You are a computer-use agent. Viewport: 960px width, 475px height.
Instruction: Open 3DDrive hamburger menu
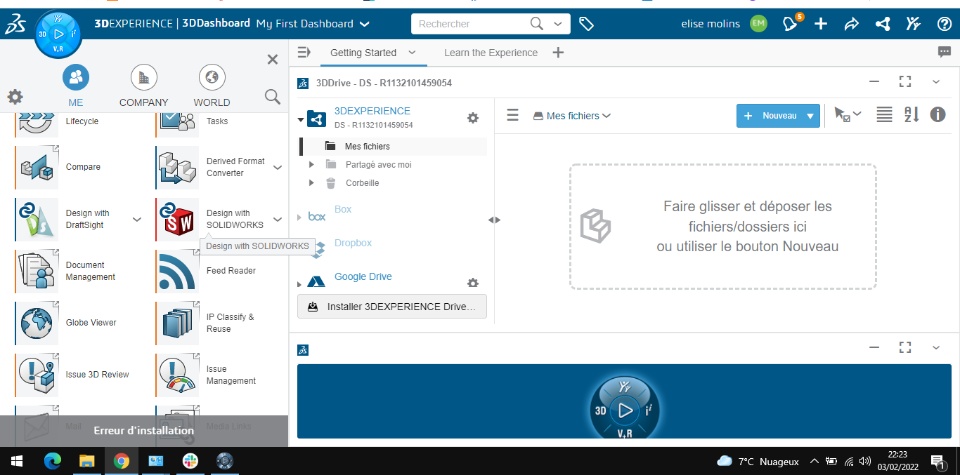coord(512,115)
